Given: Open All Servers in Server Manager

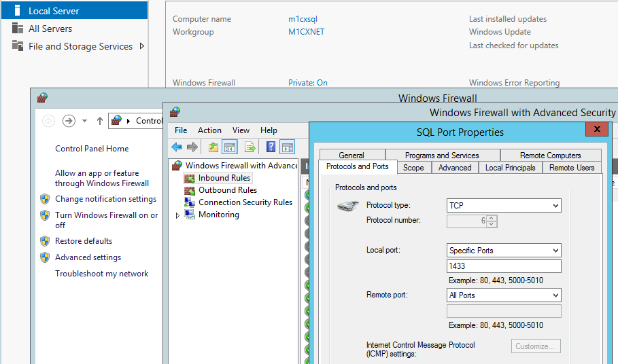Looking at the screenshot, I should click(x=50, y=29).
